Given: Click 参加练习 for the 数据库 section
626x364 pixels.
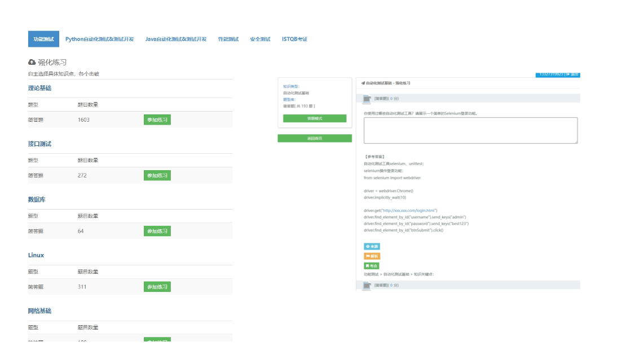Looking at the screenshot, I should (157, 231).
